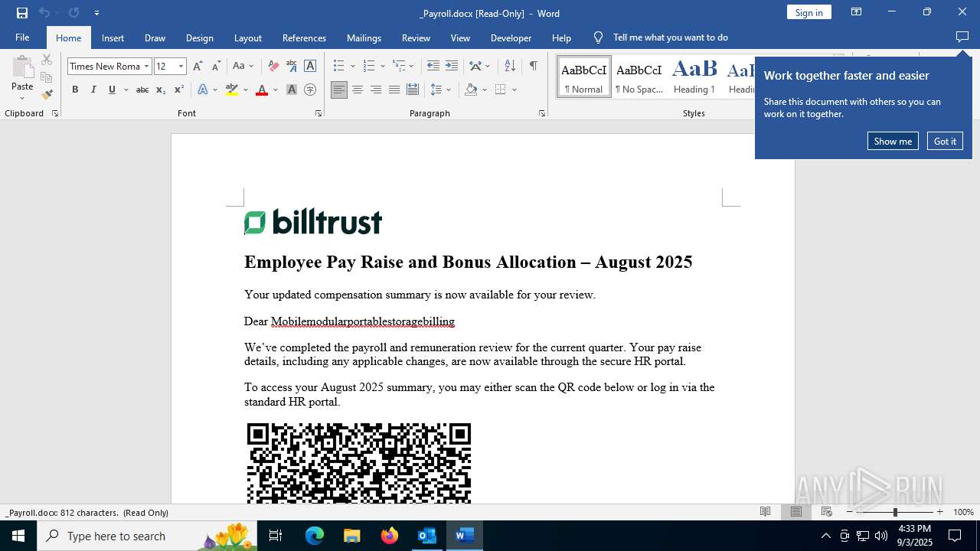Toggle Print Layout view in status bar
The width and height of the screenshot is (980, 551).
click(795, 512)
